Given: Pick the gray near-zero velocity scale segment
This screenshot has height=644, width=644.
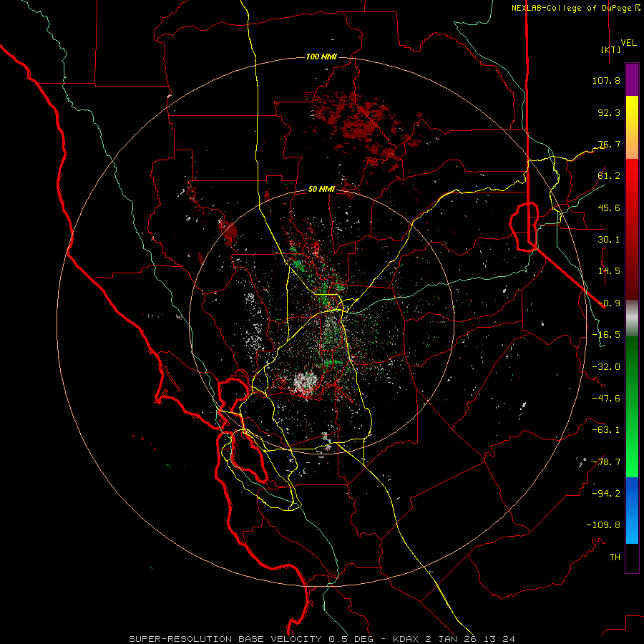Looking at the screenshot, I should pyautogui.click(x=632, y=318).
